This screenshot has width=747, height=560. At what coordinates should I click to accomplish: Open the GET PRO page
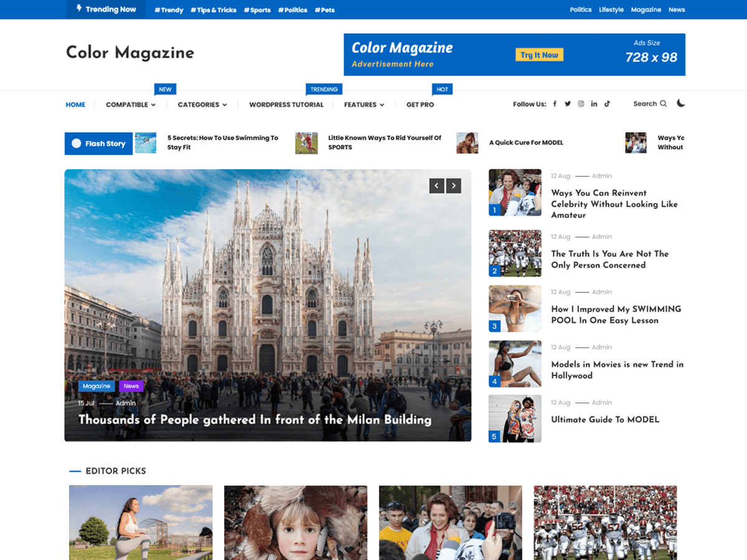[420, 105]
